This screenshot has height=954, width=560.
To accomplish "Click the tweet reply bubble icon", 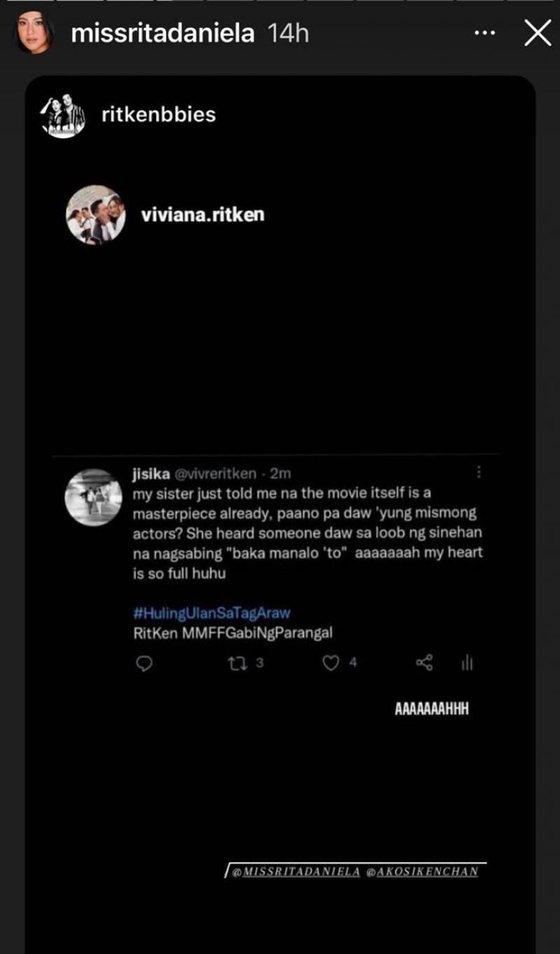I will coord(143,663).
